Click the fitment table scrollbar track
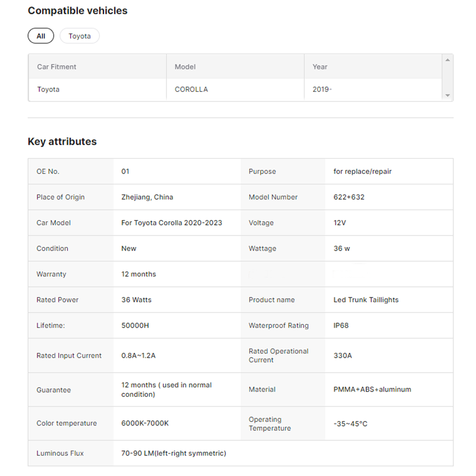 pos(447,77)
